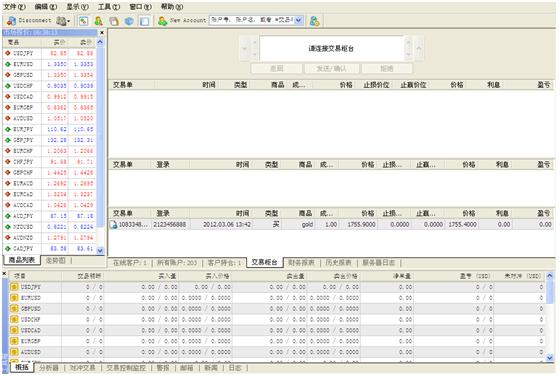The width and height of the screenshot is (560, 375).
Task: Click the 发送/确认 button
Action: pyautogui.click(x=331, y=69)
